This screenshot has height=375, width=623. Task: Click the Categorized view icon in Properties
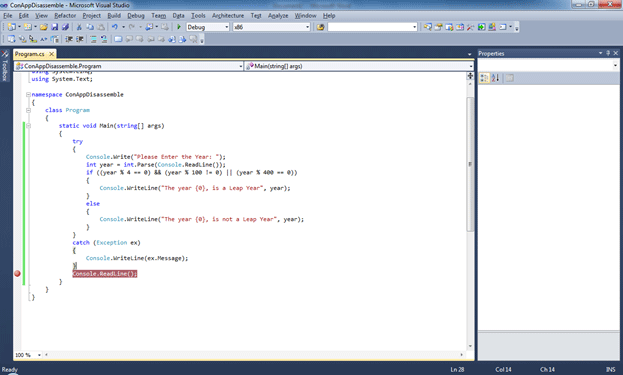484,78
